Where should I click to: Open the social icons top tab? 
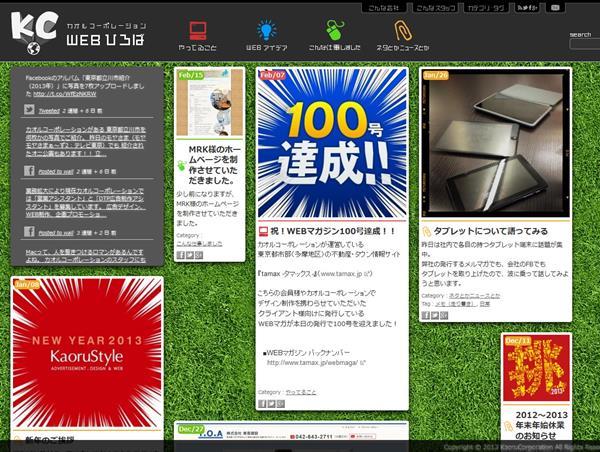527,8
